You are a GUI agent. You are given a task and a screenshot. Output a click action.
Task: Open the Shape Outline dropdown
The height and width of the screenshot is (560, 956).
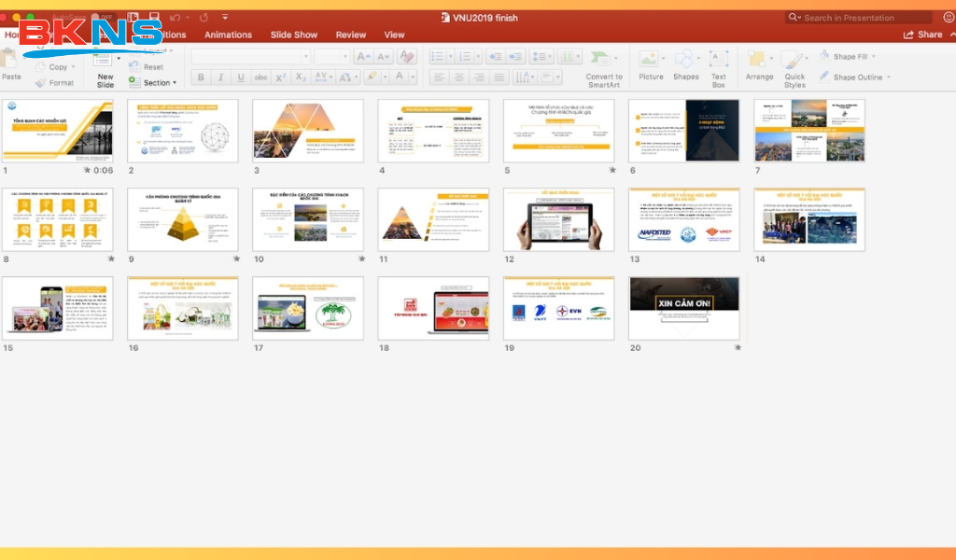pyautogui.click(x=889, y=77)
